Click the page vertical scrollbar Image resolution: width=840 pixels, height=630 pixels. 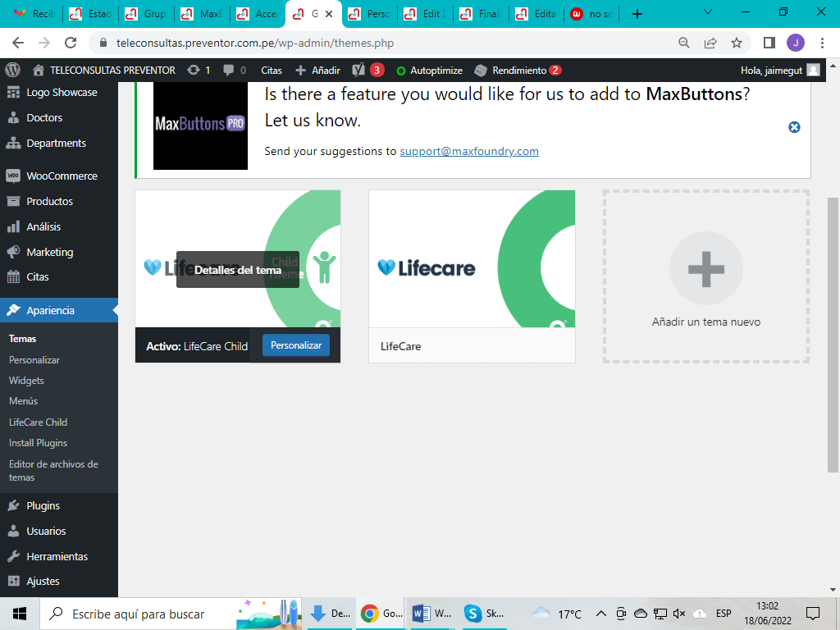(x=833, y=335)
